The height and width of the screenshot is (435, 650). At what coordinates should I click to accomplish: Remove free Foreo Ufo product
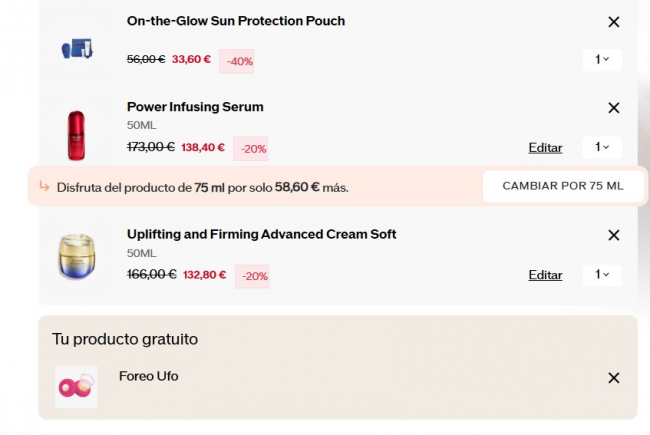pos(614,378)
